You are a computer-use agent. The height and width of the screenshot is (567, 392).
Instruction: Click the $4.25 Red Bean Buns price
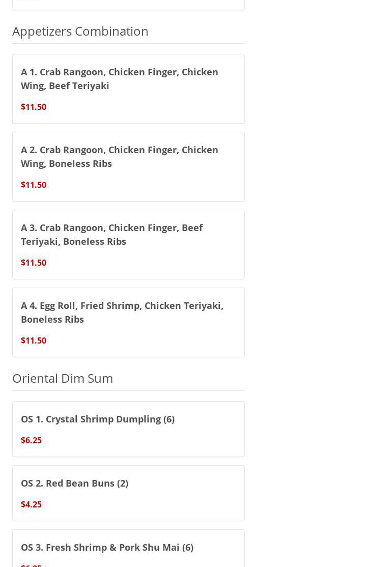coord(32,504)
